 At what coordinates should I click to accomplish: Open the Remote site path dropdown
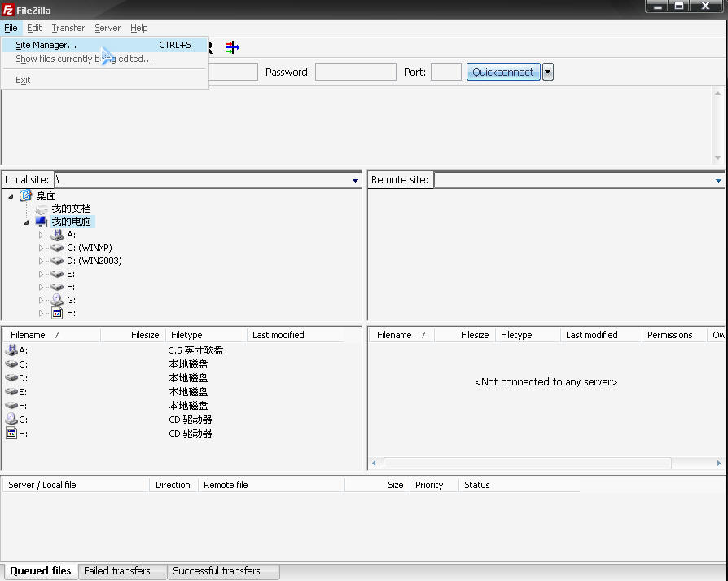point(718,180)
